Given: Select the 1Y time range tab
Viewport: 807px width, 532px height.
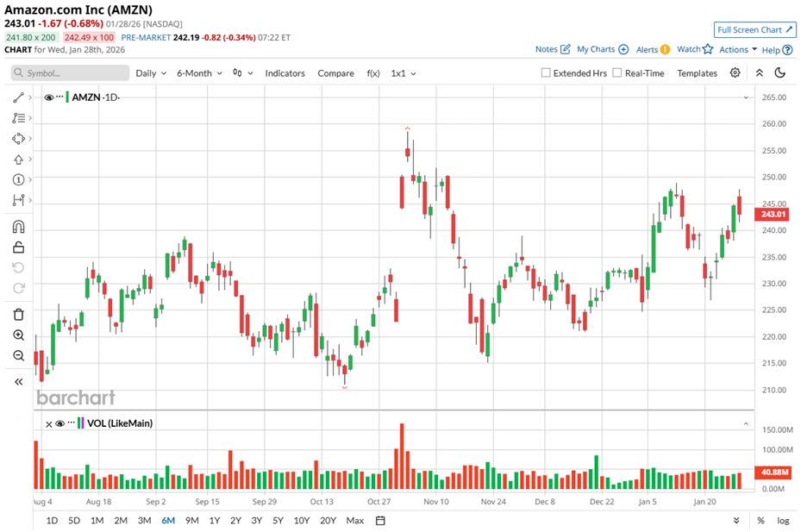Looking at the screenshot, I should tap(214, 520).
